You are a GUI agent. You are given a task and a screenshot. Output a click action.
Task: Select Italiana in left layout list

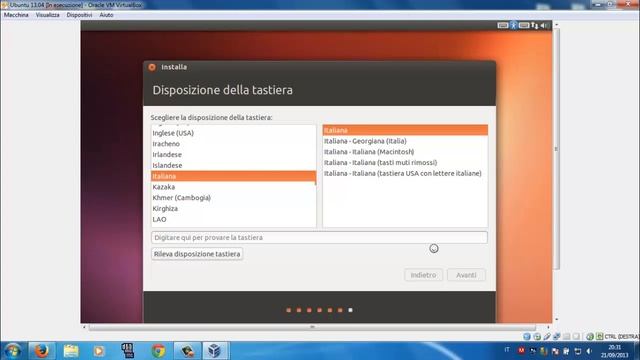tap(233, 176)
